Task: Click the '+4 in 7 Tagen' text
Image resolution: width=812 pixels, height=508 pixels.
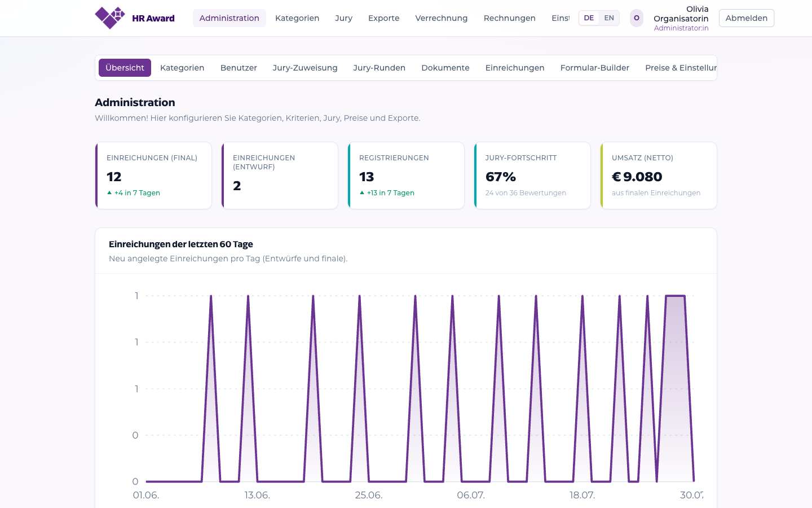Action: click(x=137, y=192)
